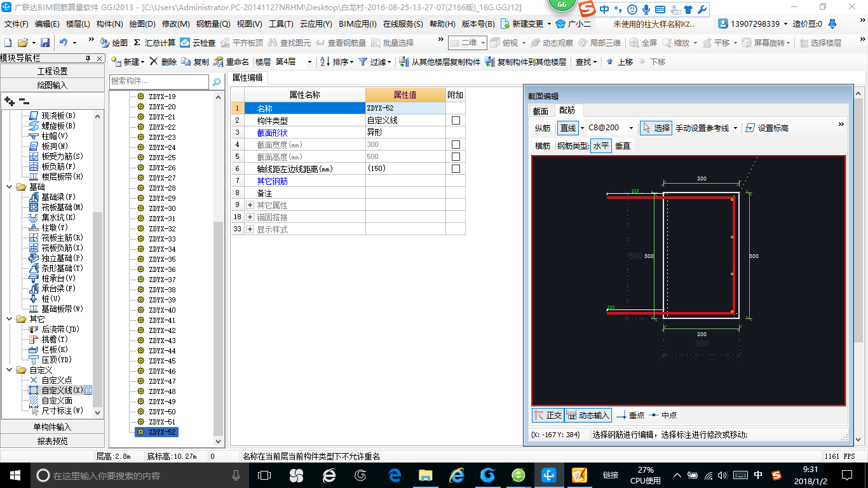Select the 选择 pointer tool in section editor
The height and width of the screenshot is (488, 868).
656,128
